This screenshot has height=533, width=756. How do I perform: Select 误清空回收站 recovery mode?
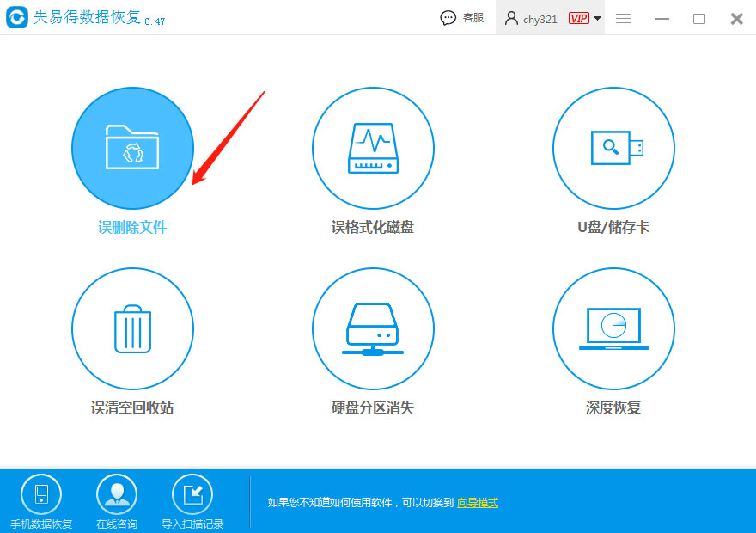coord(132,328)
